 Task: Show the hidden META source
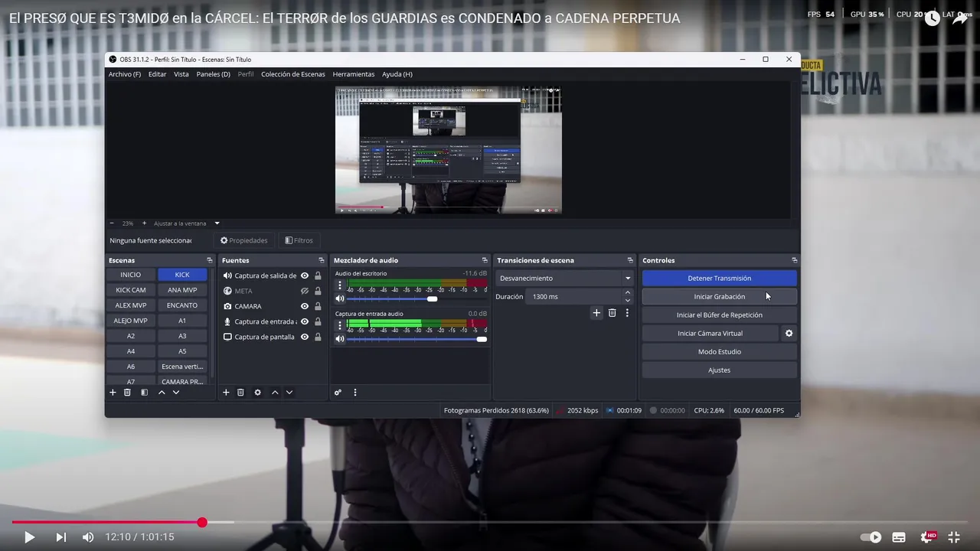pos(305,291)
